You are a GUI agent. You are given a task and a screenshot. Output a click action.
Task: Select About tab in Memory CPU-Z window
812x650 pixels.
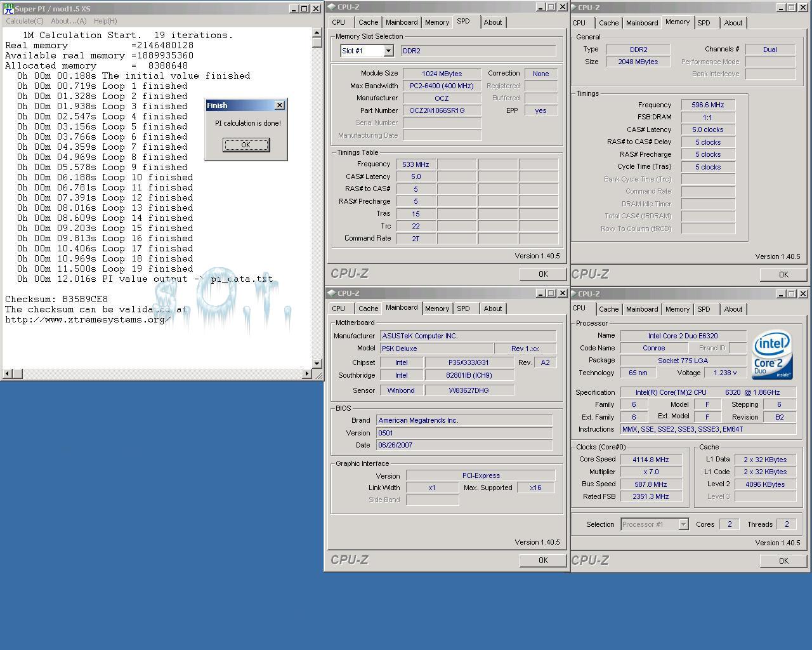(x=733, y=23)
